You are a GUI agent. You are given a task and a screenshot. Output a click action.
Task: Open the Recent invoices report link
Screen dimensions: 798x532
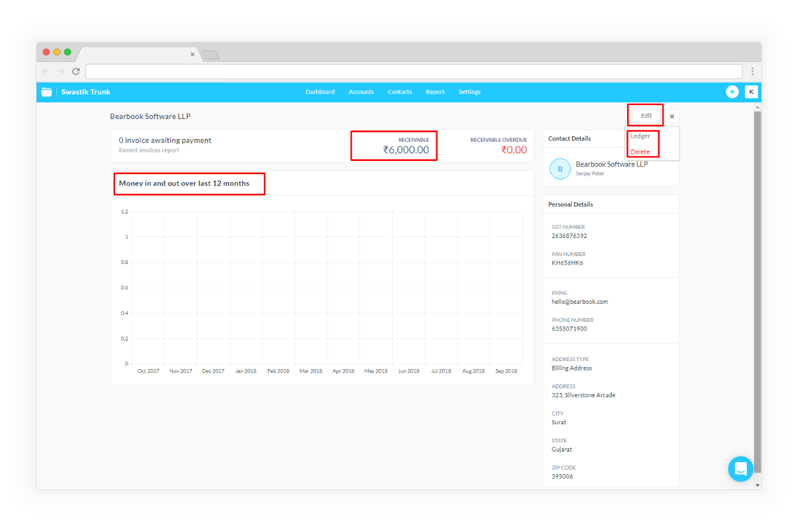pos(149,150)
